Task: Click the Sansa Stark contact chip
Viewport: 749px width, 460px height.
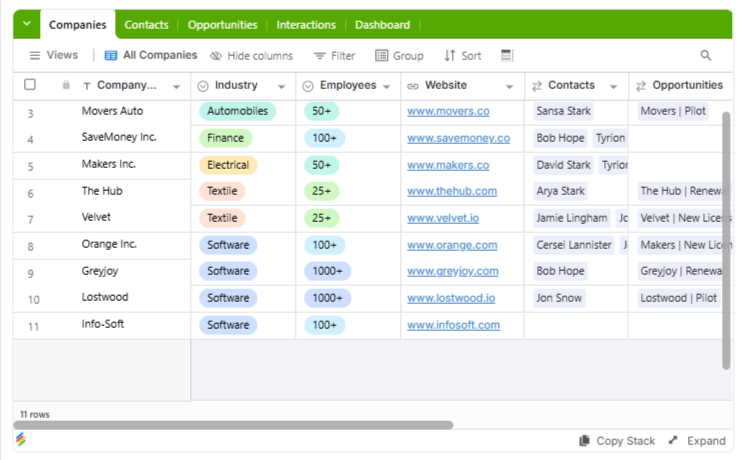Action: pyautogui.click(x=563, y=111)
